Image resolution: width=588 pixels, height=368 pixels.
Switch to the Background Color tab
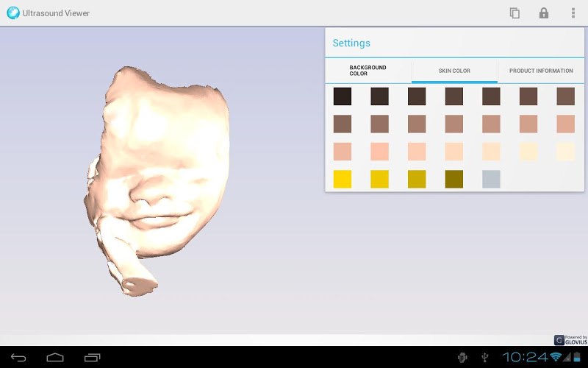[368, 71]
